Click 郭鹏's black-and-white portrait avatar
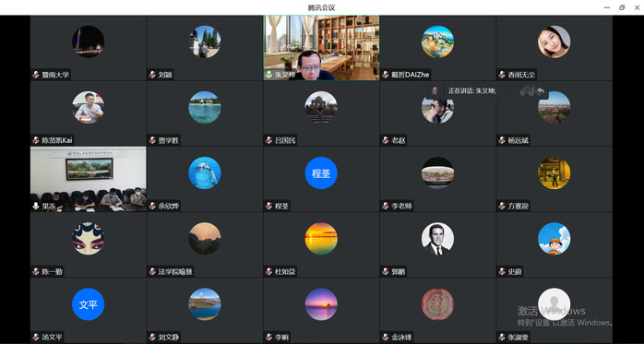The image size is (644, 344). [437, 239]
